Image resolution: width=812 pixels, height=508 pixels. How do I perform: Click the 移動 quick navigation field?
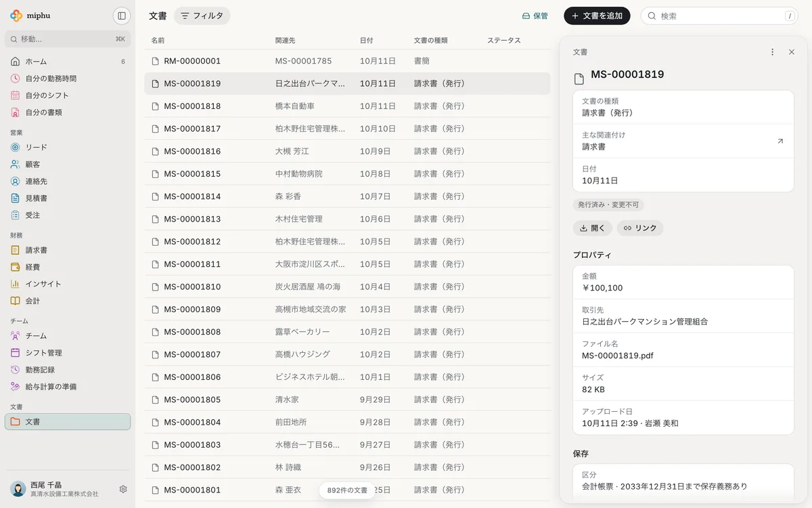point(68,39)
